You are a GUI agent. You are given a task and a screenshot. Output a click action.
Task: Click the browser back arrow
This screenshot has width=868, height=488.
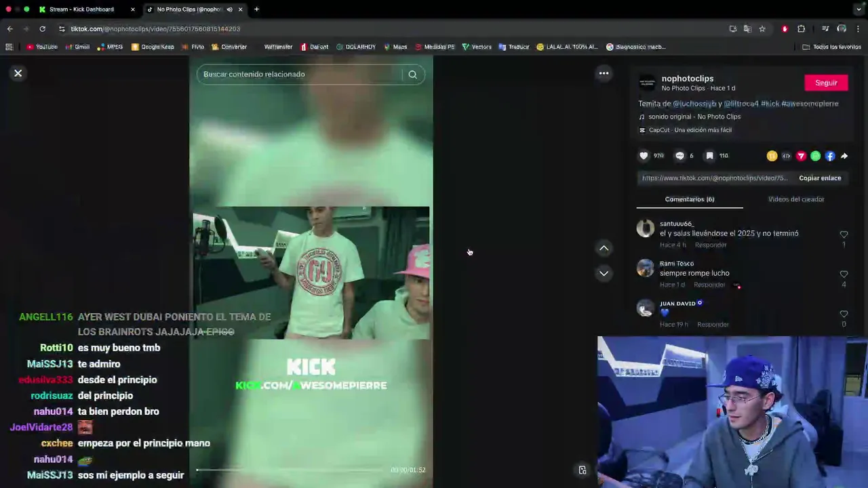(x=9, y=29)
